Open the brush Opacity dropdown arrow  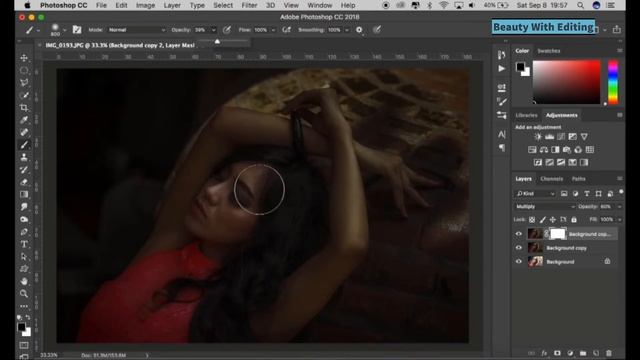pos(213,30)
